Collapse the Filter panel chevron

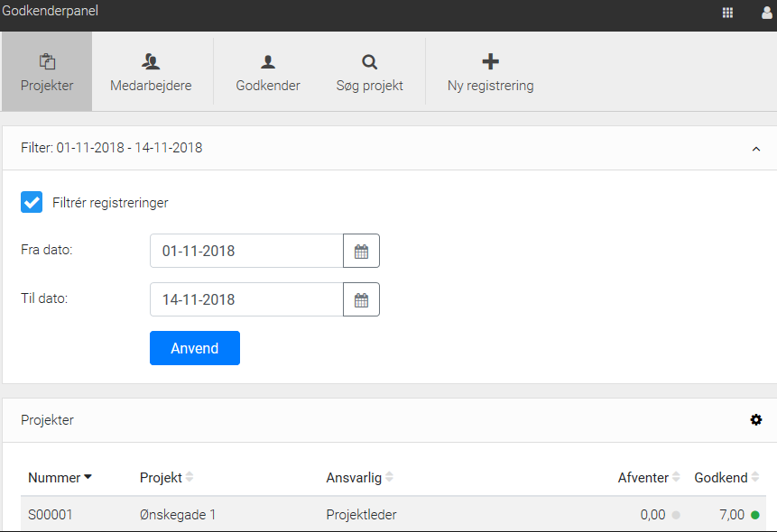click(755, 149)
